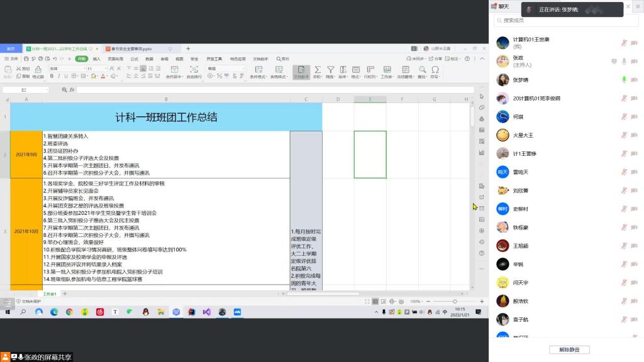Click the Filter (筛选) funnel icon
Screen dimensions: 644x362
[330, 70]
